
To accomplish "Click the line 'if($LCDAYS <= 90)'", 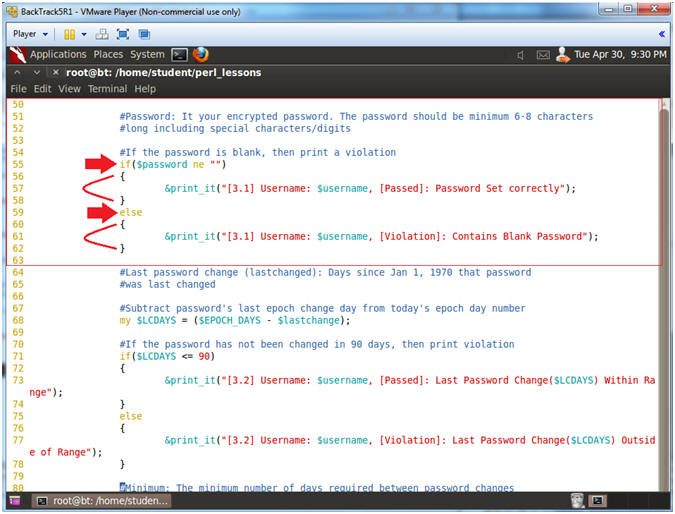I will point(167,356).
